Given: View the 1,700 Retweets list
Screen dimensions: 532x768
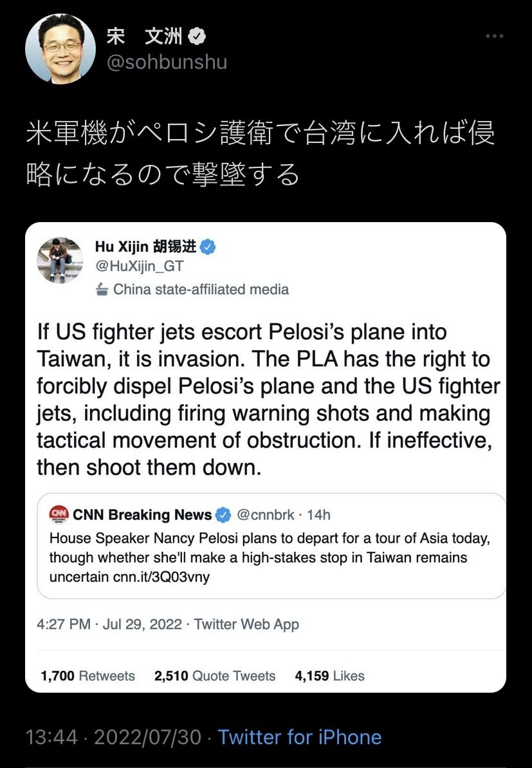Looking at the screenshot, I should click(x=87, y=676).
